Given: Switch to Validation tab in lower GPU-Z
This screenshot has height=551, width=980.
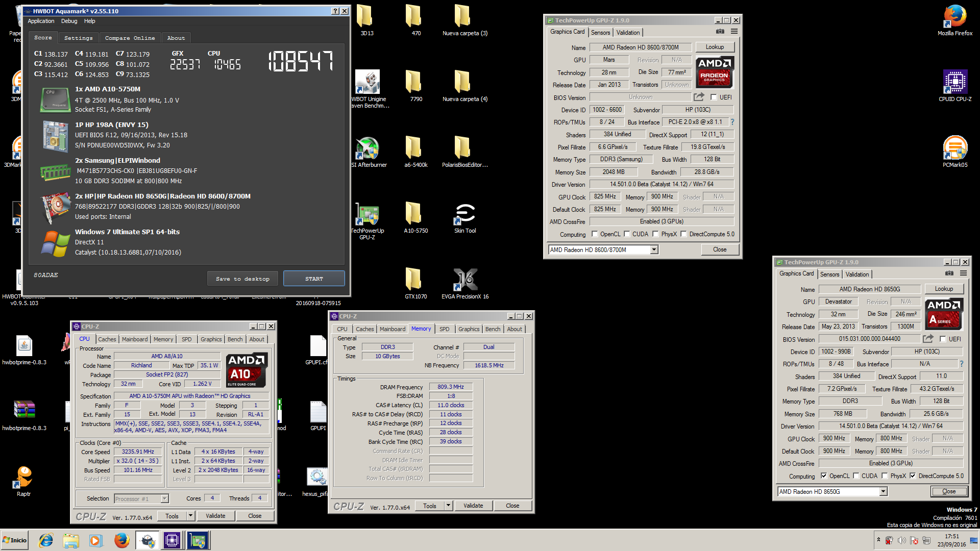Looking at the screenshot, I should coord(857,274).
